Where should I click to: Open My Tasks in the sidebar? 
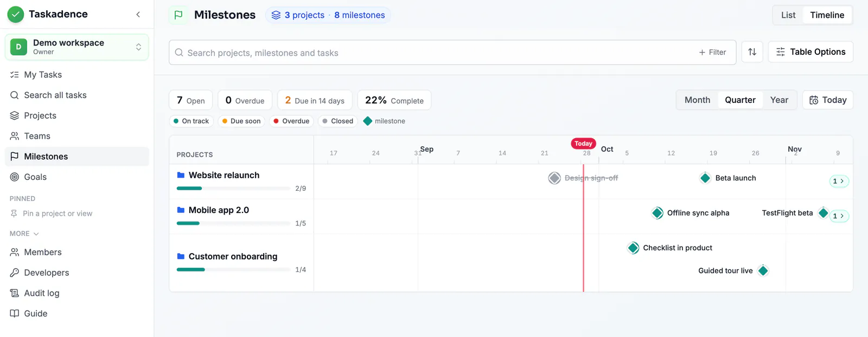76,75
